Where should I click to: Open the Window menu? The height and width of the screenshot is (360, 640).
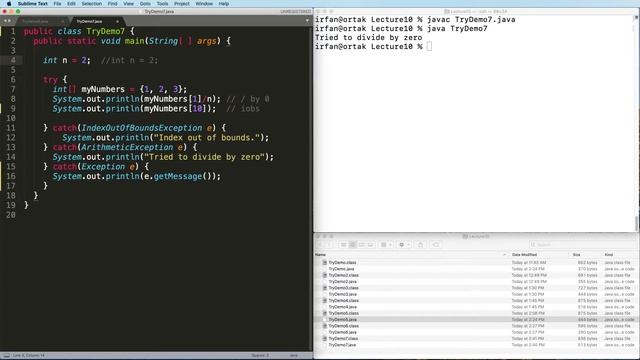tap(204, 4)
